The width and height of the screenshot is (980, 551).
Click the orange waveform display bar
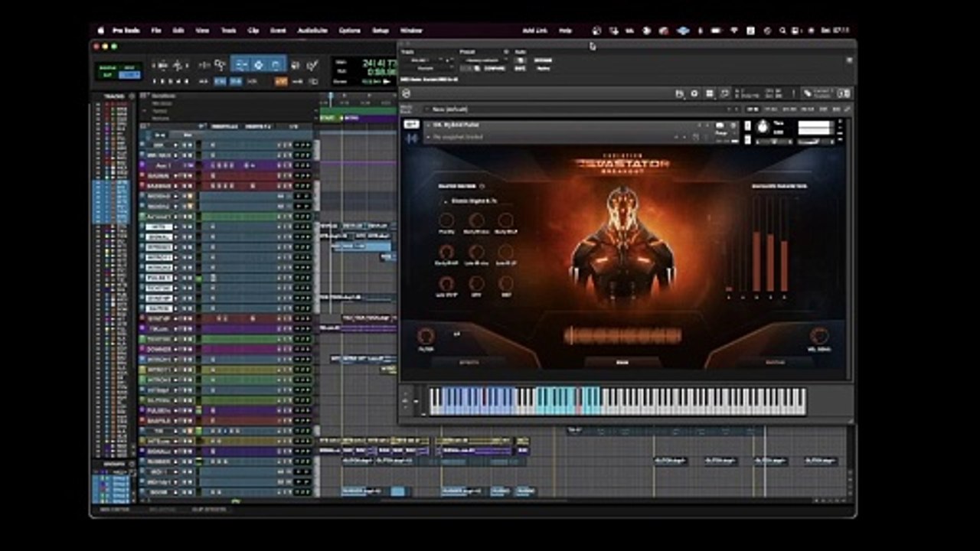point(622,335)
